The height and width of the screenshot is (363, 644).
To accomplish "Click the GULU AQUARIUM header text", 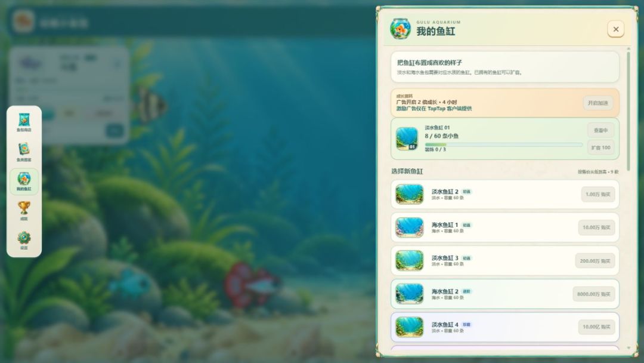I will point(439,22).
